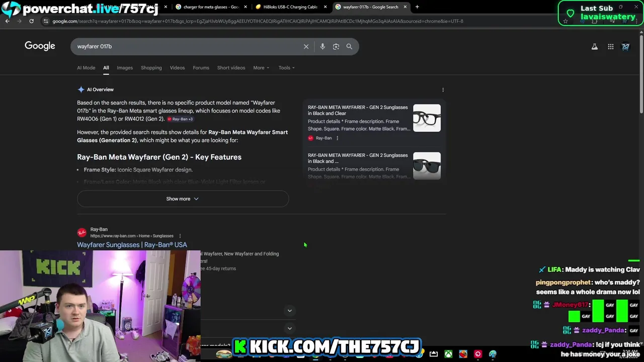644x362 pixels.
Task: Expand the More search filters dropdown
Action: (x=261, y=68)
